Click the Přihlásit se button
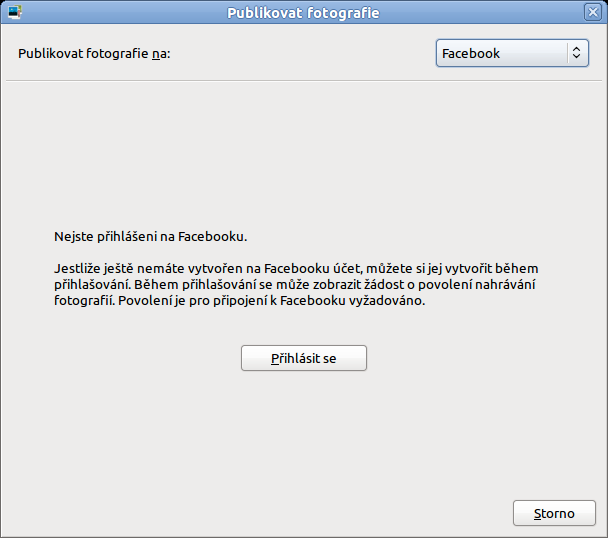 click(304, 358)
